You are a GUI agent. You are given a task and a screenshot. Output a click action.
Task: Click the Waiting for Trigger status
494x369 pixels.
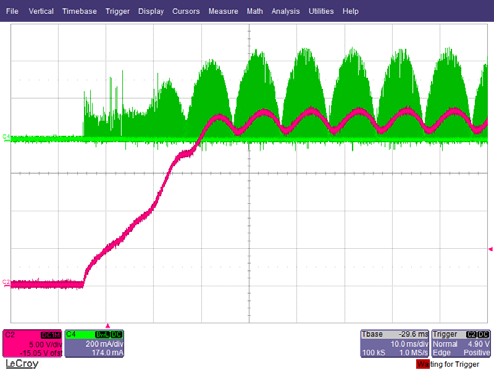(448, 364)
